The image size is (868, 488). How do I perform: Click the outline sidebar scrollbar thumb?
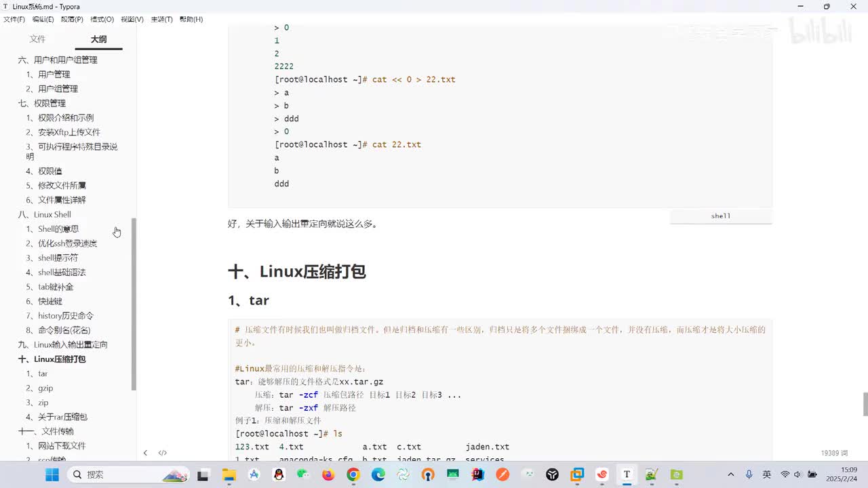tap(134, 304)
